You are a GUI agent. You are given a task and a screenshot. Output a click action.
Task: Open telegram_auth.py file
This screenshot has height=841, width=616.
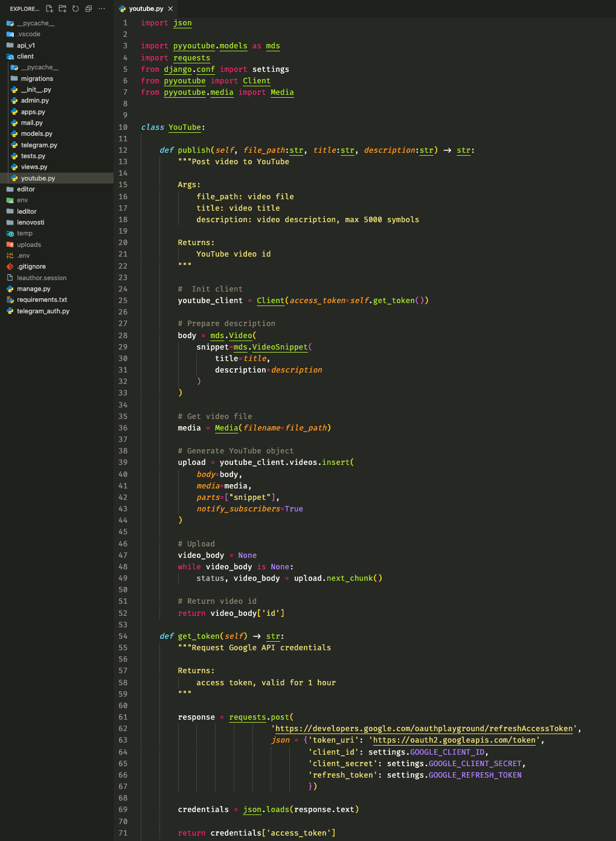pos(57,311)
